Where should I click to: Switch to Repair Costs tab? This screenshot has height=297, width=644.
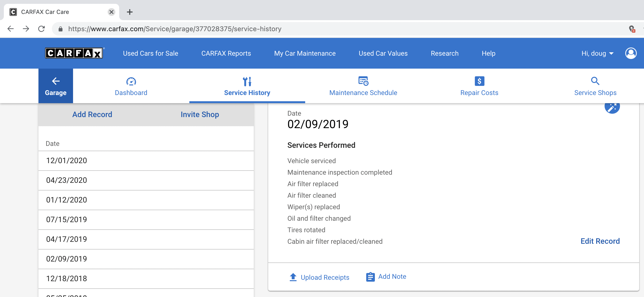point(479,86)
